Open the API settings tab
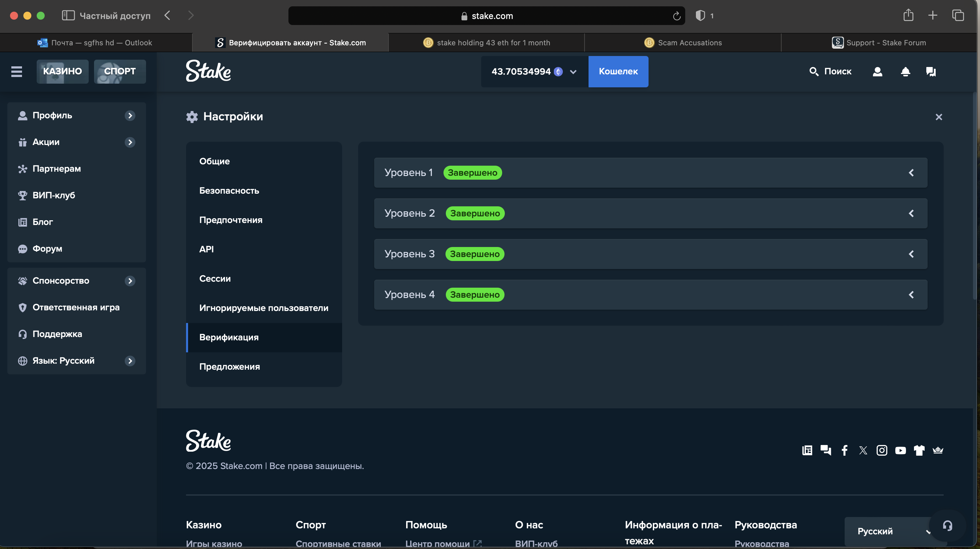 pyautogui.click(x=264, y=249)
